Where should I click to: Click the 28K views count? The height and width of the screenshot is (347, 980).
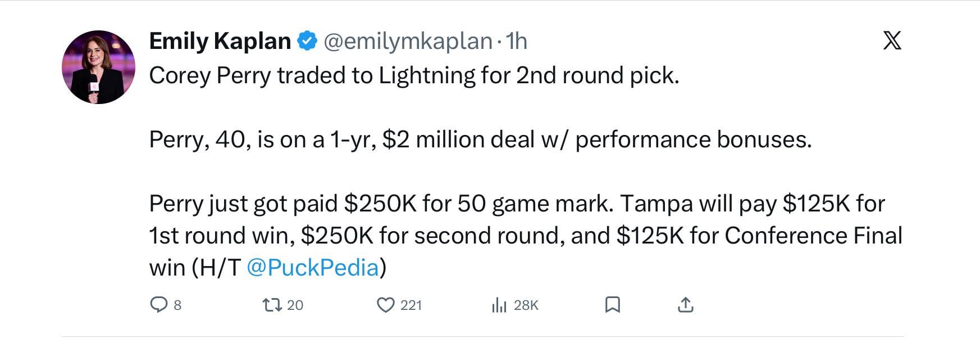pos(526,305)
